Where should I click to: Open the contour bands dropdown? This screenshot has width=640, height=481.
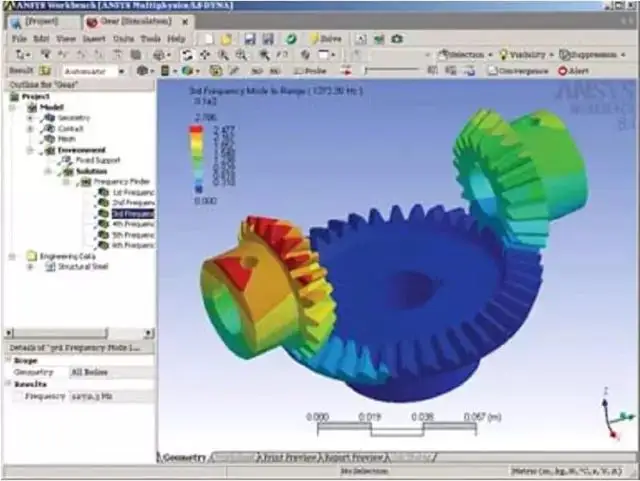(x=169, y=71)
